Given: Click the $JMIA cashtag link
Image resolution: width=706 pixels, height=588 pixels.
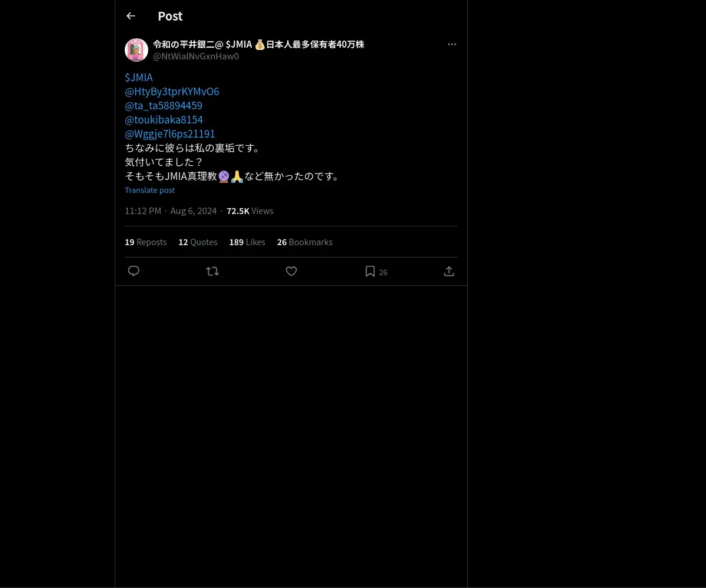Looking at the screenshot, I should (139, 77).
